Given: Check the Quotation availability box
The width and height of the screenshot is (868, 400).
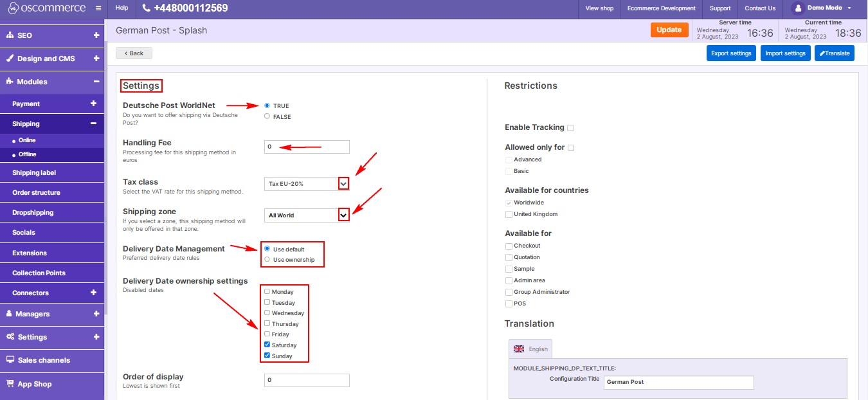Looking at the screenshot, I should [x=509, y=257].
